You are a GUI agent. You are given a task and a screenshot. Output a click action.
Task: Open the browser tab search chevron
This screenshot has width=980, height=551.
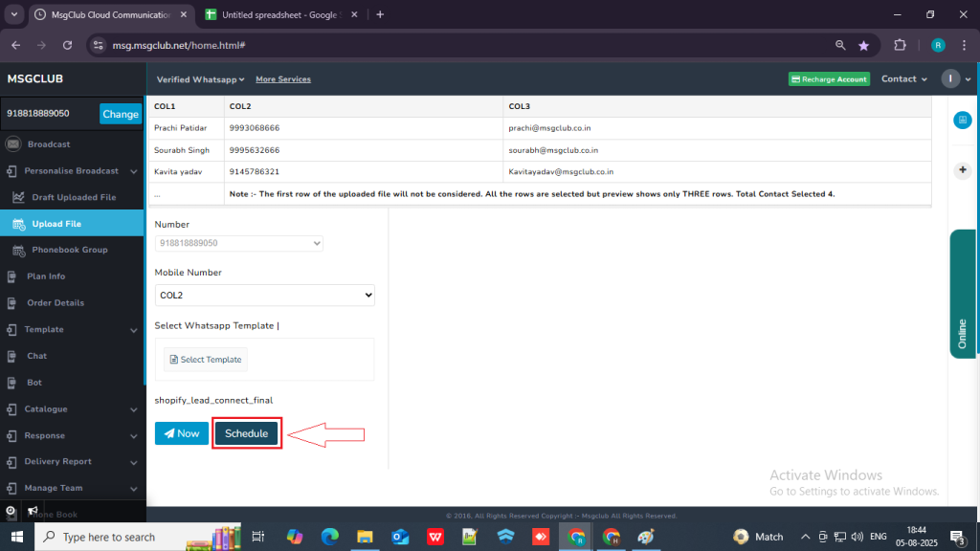tap(13, 14)
